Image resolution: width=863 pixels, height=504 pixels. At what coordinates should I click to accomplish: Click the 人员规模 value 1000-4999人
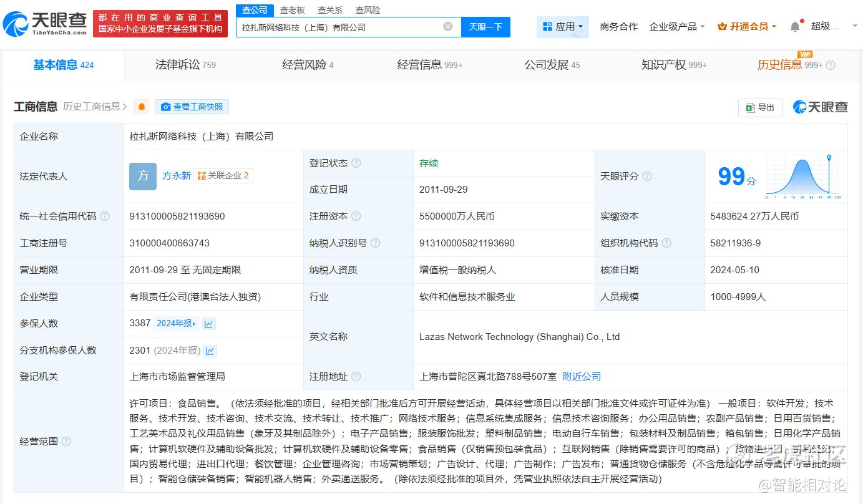tap(738, 297)
